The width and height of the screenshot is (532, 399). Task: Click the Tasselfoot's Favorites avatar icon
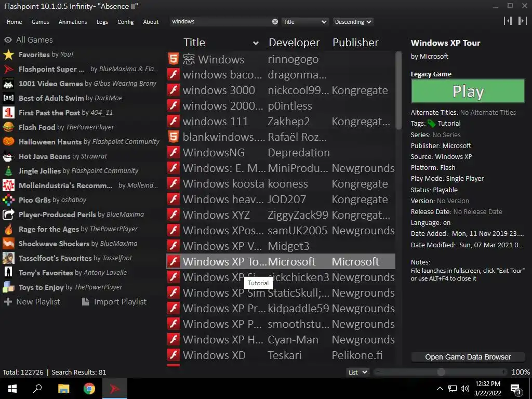point(8,258)
